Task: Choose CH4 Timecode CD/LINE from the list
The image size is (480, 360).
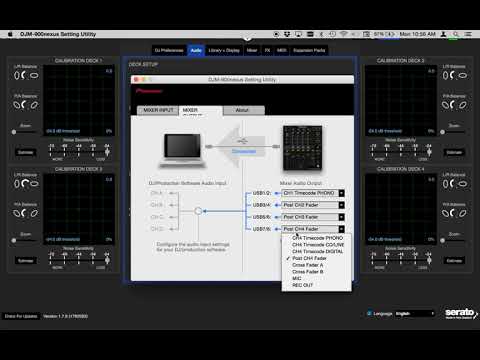Action: point(317,245)
